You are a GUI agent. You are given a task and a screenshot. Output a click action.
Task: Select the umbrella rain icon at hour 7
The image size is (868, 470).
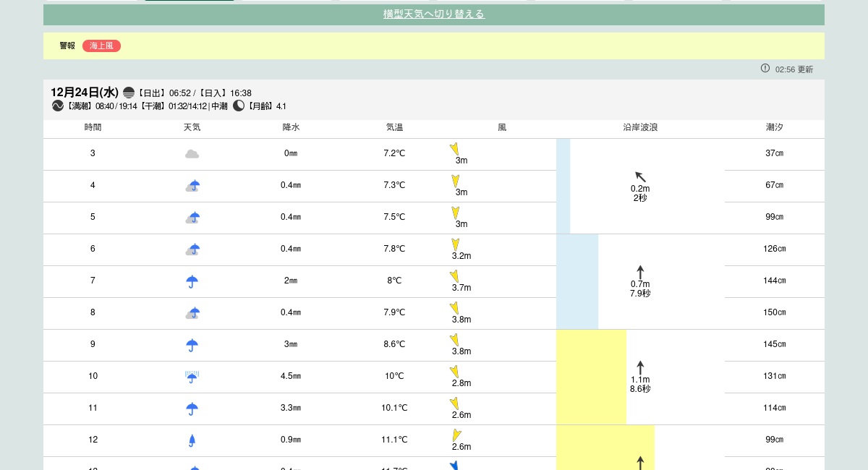pyautogui.click(x=192, y=281)
